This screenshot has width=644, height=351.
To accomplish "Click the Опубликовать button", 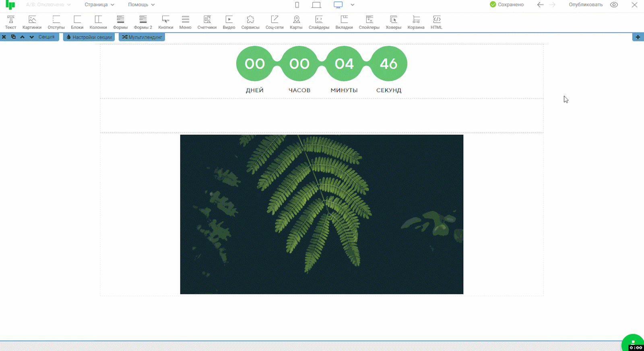I will 586,5.
